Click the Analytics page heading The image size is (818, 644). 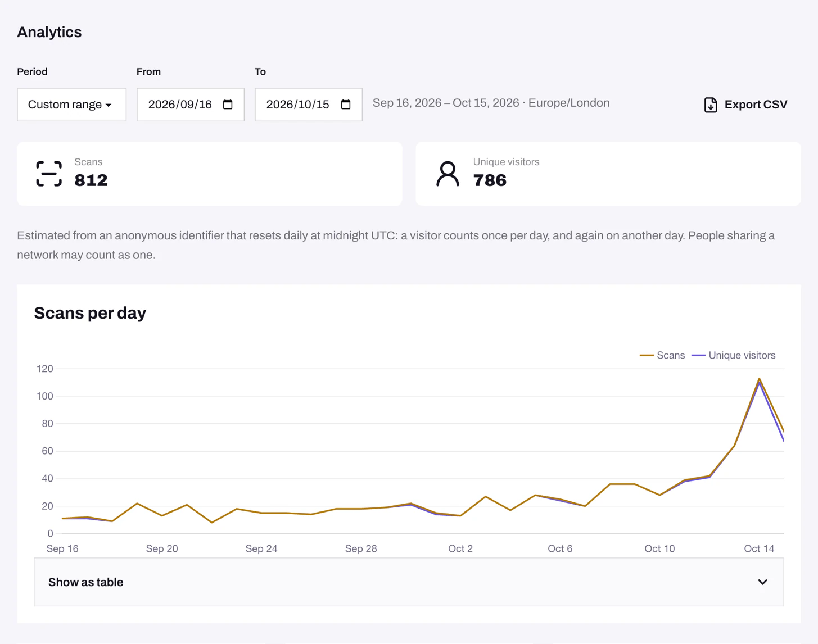tap(49, 32)
